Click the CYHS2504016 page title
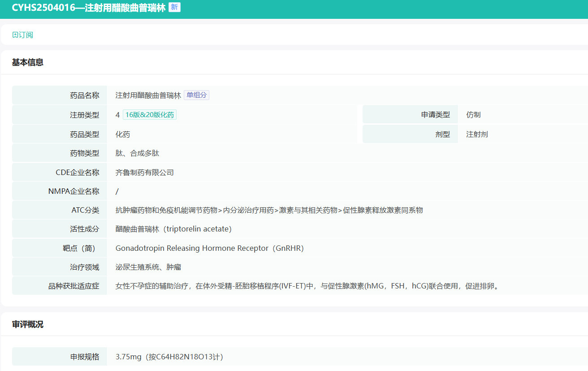This screenshot has height=371, width=588. click(x=88, y=8)
